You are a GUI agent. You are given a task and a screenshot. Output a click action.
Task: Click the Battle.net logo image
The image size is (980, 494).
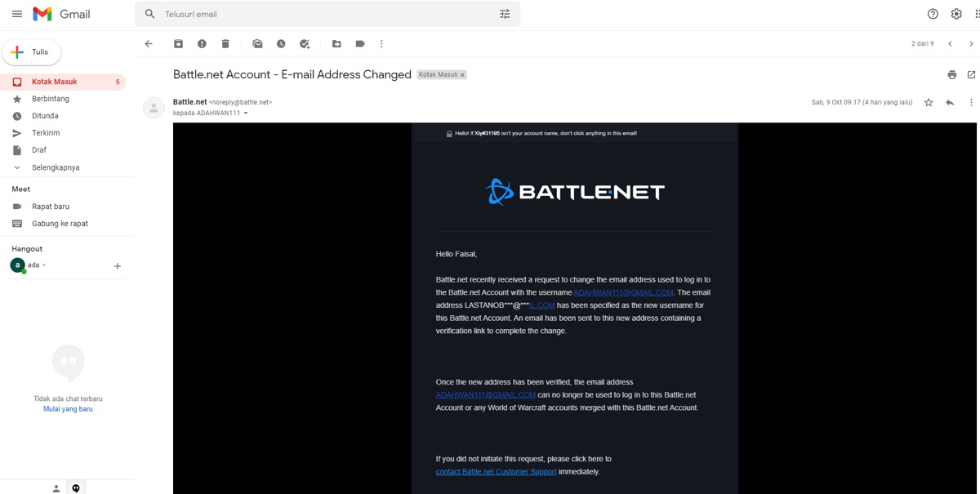pos(575,192)
